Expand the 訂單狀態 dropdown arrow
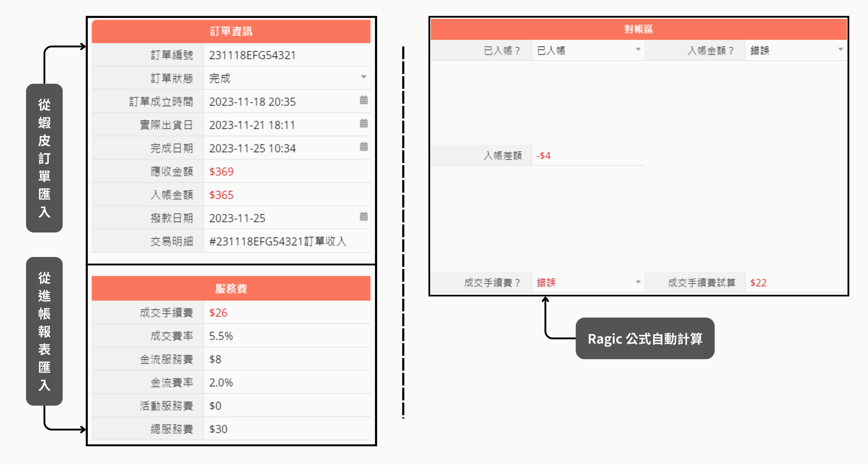The image size is (868, 465). click(363, 77)
